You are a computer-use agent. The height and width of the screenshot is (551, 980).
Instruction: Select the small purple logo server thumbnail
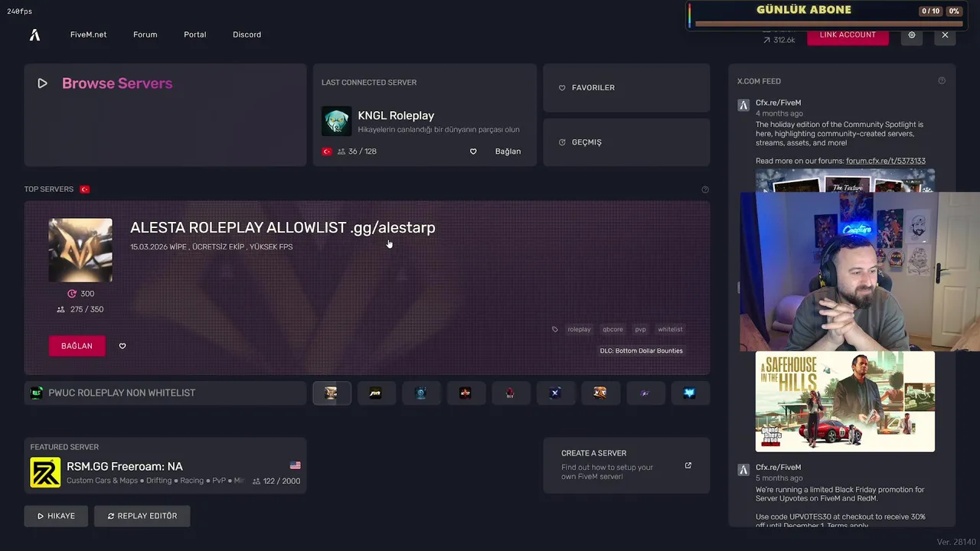(645, 393)
